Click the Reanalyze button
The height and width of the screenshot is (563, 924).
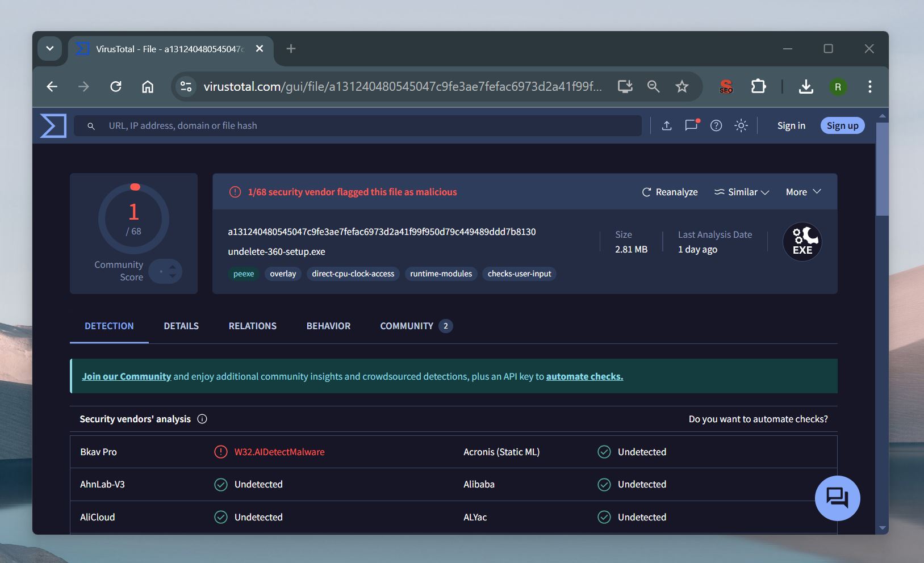670,192
